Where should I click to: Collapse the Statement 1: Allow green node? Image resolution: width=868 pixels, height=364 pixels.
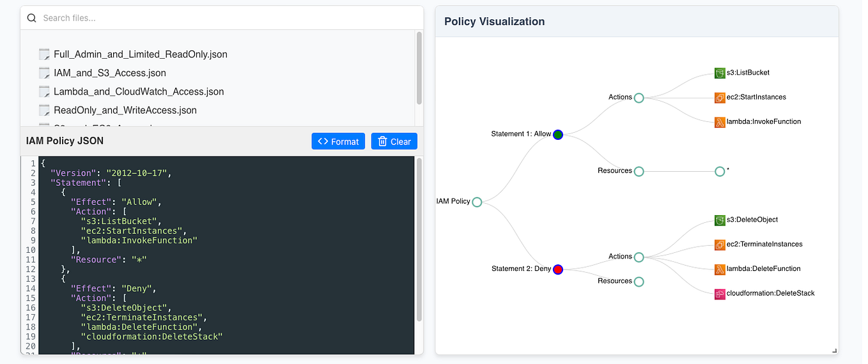[x=558, y=135]
